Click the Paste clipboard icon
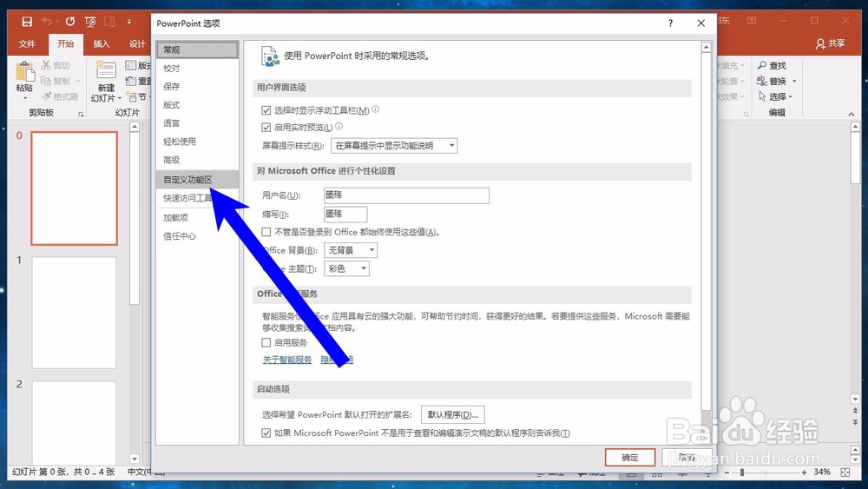This screenshot has width=868, height=489. click(24, 72)
